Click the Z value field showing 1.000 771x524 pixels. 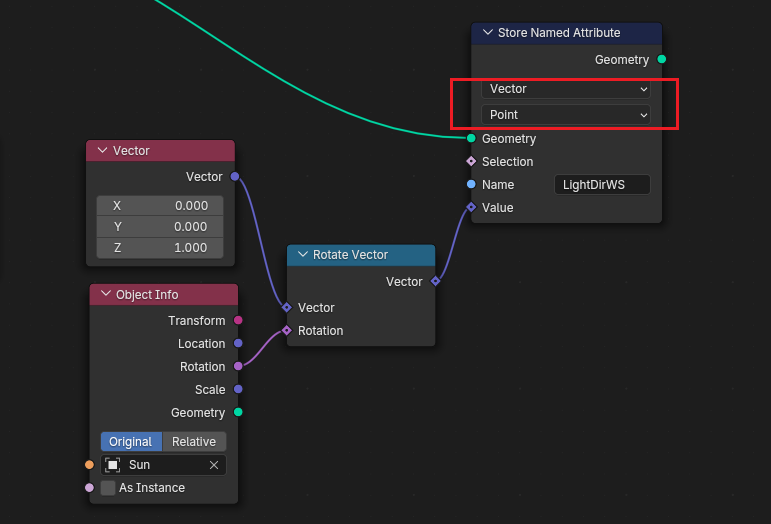pyautogui.click(x=160, y=248)
